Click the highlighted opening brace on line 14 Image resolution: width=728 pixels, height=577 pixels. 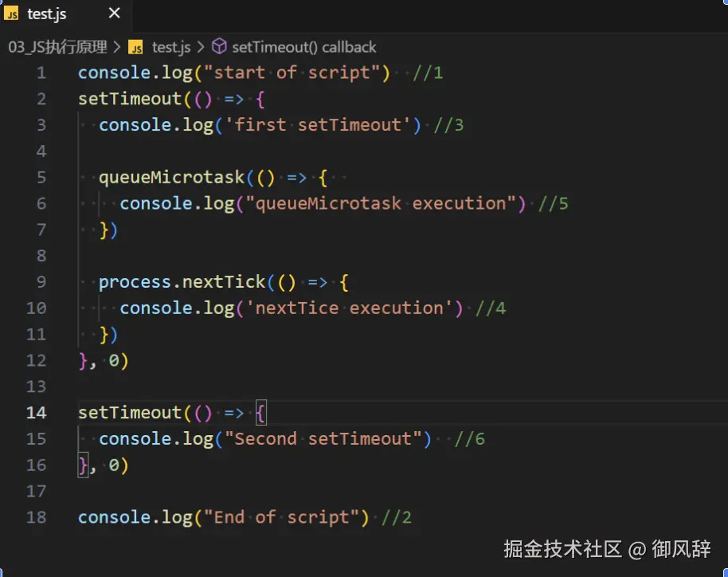pos(261,413)
